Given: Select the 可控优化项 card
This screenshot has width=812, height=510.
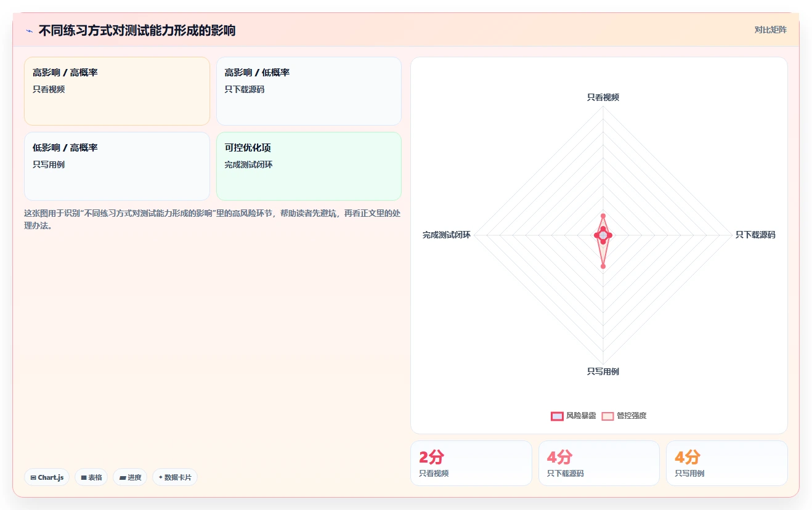Looking at the screenshot, I should (309, 166).
